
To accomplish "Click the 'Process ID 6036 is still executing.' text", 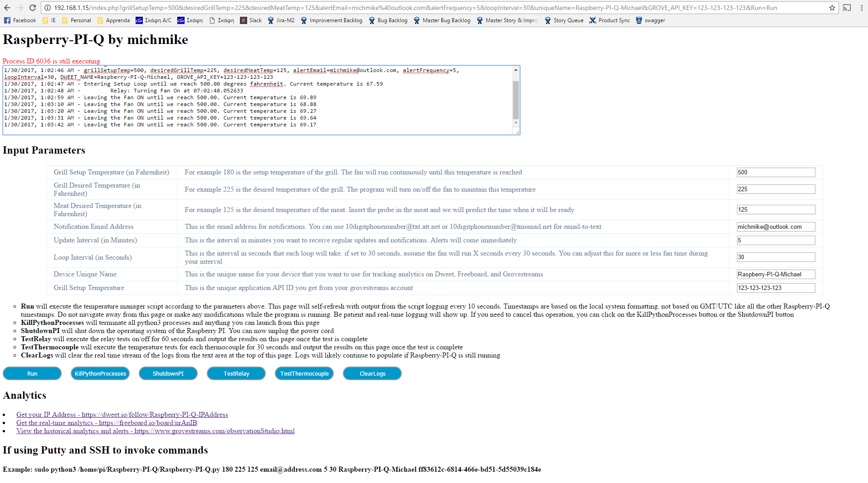I will click(x=52, y=61).
